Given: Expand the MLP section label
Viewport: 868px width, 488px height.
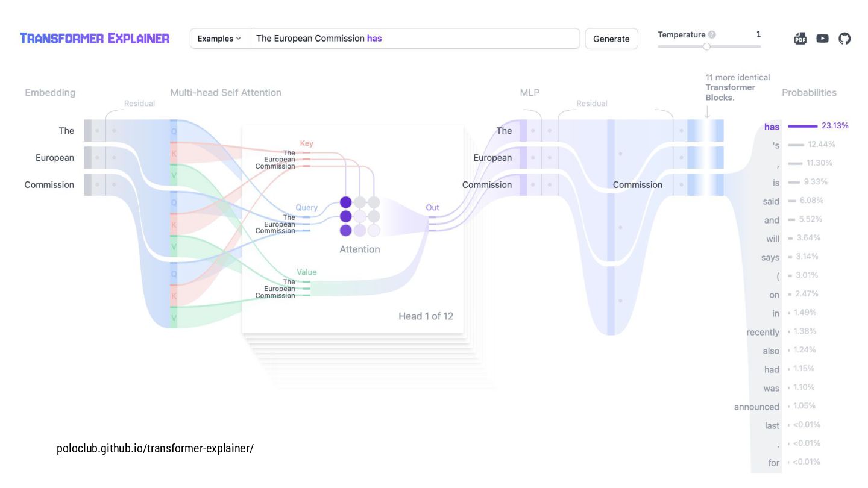Looking at the screenshot, I should click(529, 93).
